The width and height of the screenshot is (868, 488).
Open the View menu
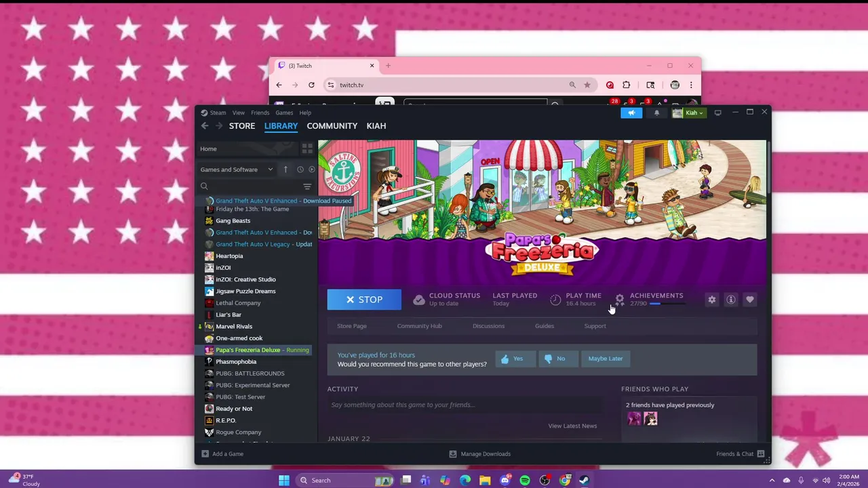pyautogui.click(x=239, y=113)
